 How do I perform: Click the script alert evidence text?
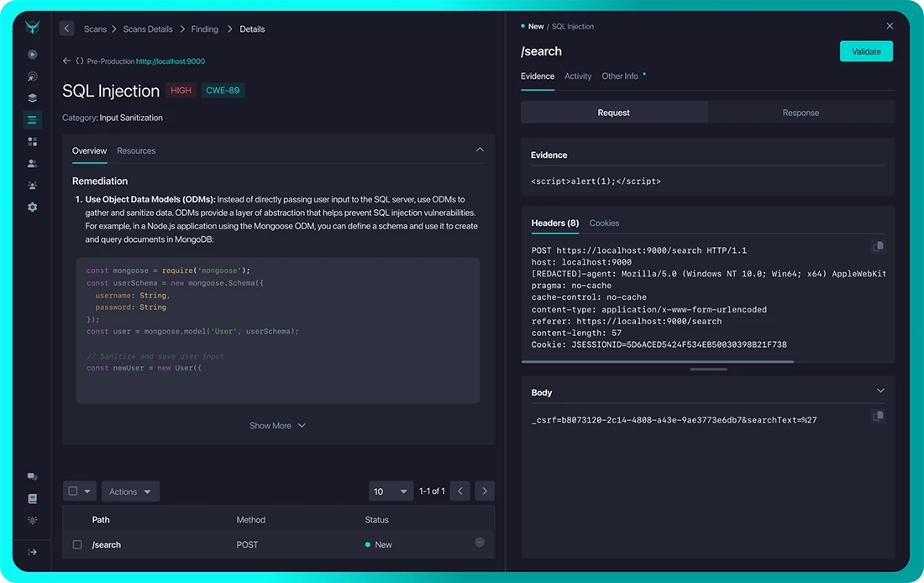click(x=596, y=181)
